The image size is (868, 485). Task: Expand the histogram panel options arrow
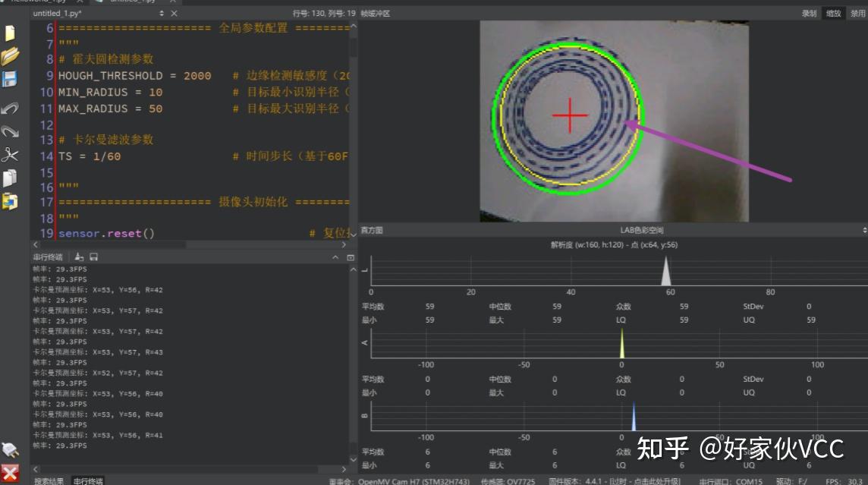863,229
